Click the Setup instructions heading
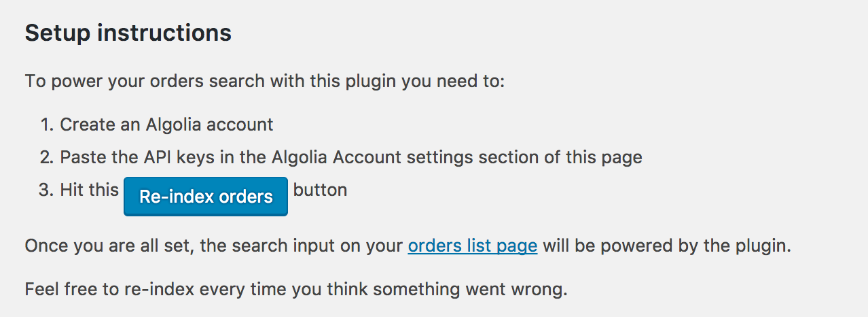This screenshot has height=317, width=868. coord(128,33)
